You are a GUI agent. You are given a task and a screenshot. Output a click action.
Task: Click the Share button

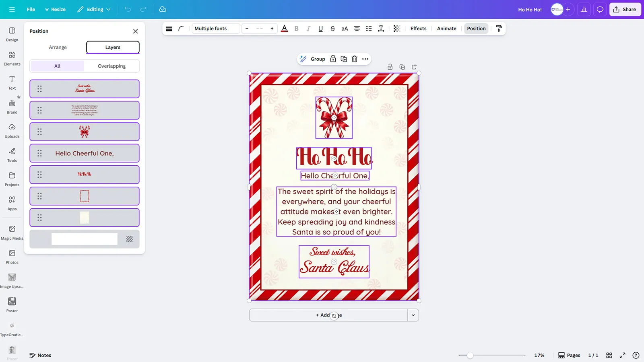(625, 9)
